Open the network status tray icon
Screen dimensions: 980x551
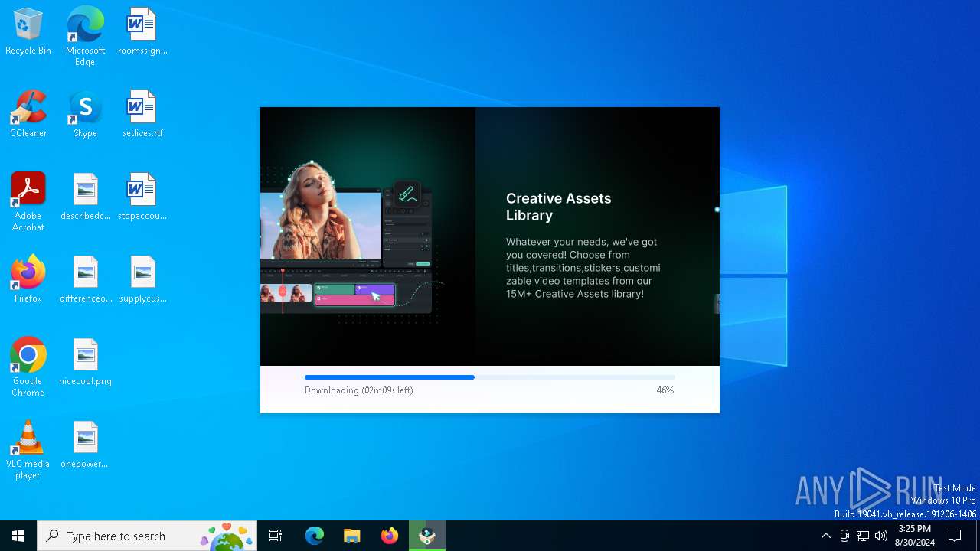863,536
